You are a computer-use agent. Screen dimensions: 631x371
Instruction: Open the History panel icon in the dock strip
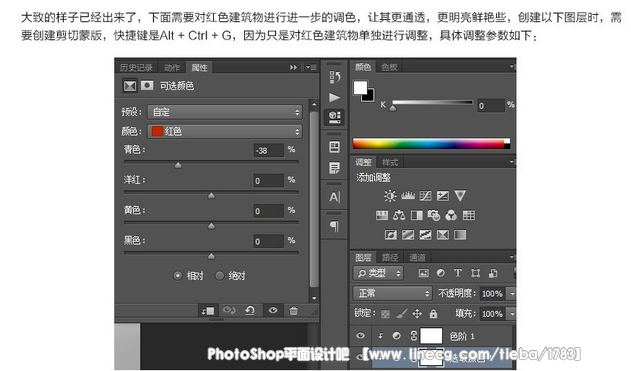click(334, 76)
